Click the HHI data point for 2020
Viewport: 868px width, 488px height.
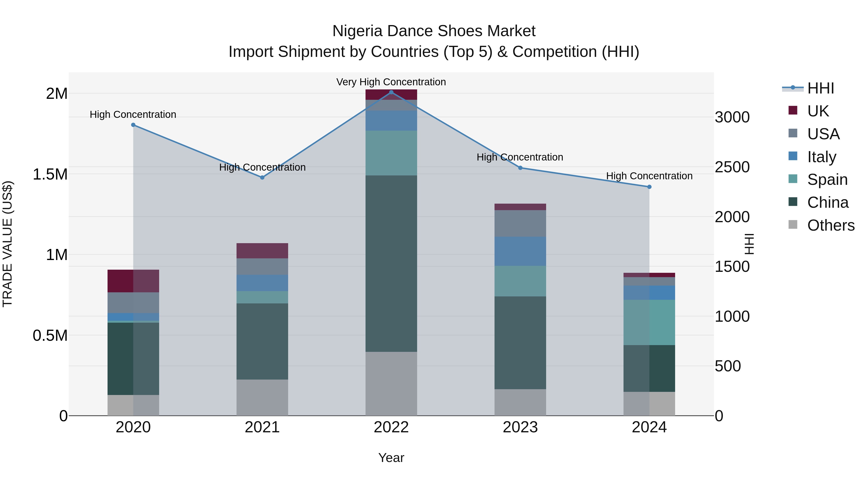click(x=133, y=125)
